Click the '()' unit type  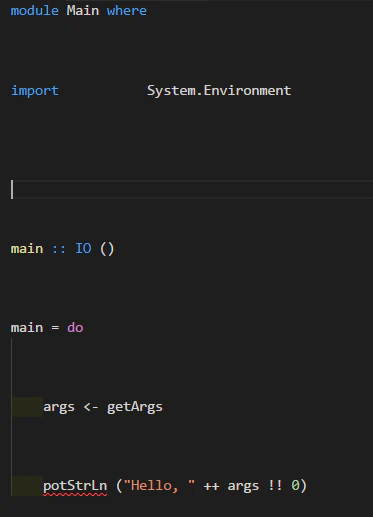[x=107, y=249]
